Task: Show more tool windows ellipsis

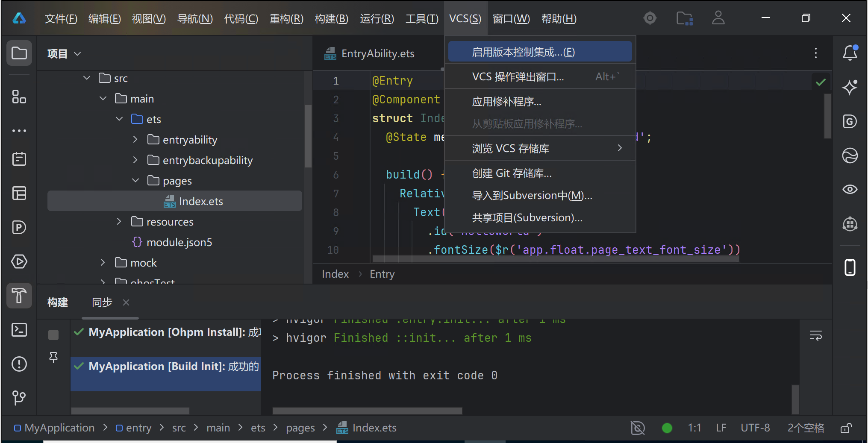Action: [19, 131]
